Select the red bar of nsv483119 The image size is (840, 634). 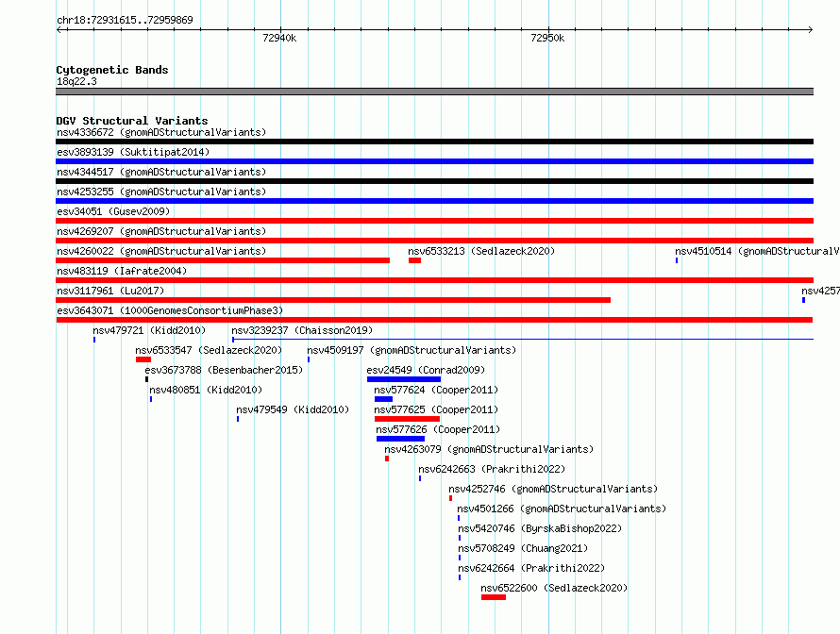(x=434, y=280)
